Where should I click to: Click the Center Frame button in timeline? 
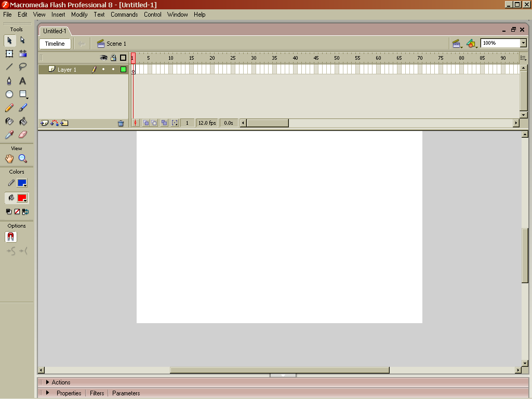point(136,123)
